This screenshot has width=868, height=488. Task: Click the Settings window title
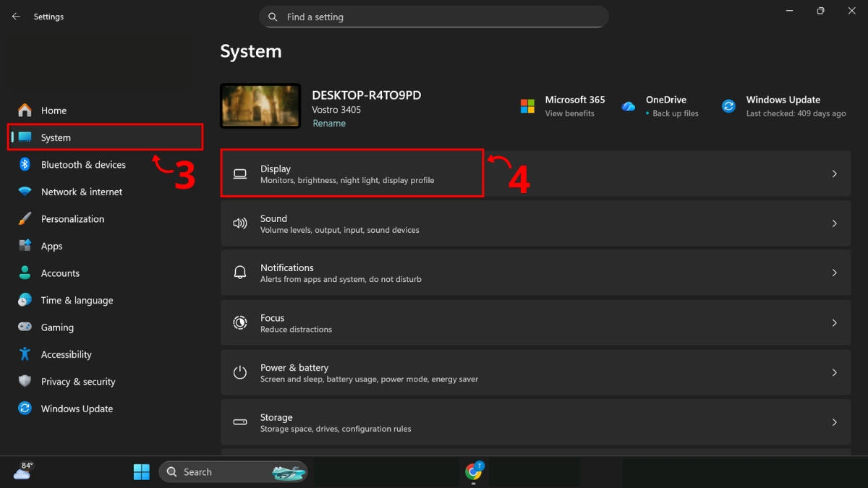pyautogui.click(x=48, y=17)
